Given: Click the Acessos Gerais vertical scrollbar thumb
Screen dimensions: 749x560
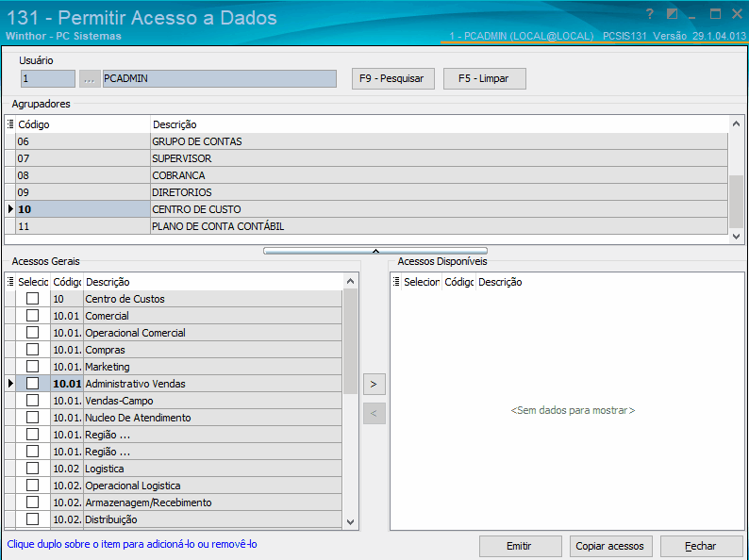Looking at the screenshot, I should click(x=350, y=342).
